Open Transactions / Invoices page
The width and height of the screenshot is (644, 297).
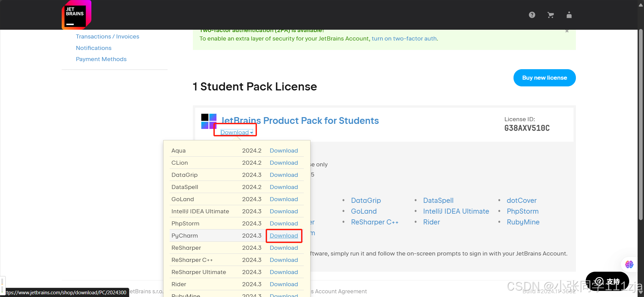point(108,36)
